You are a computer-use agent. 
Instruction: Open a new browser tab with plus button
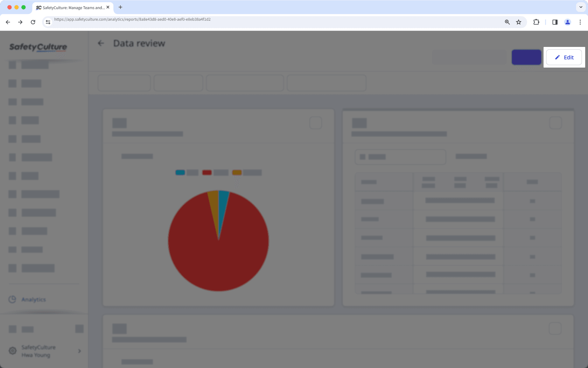coord(120,7)
